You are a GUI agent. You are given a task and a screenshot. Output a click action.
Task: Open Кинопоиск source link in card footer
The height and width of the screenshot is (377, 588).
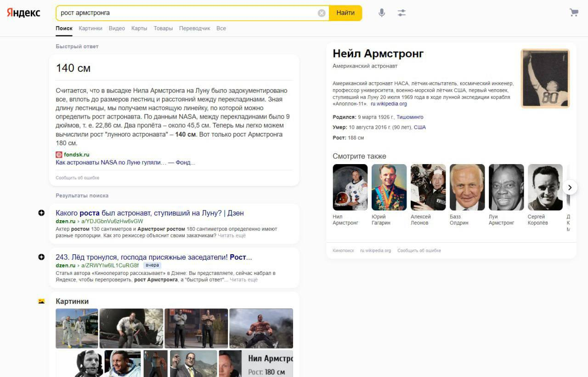click(343, 251)
